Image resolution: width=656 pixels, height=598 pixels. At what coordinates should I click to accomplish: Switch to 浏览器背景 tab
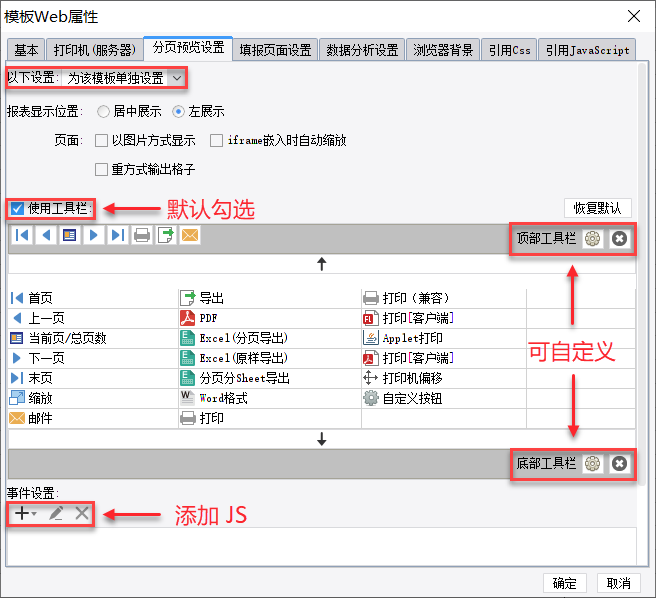click(443, 50)
